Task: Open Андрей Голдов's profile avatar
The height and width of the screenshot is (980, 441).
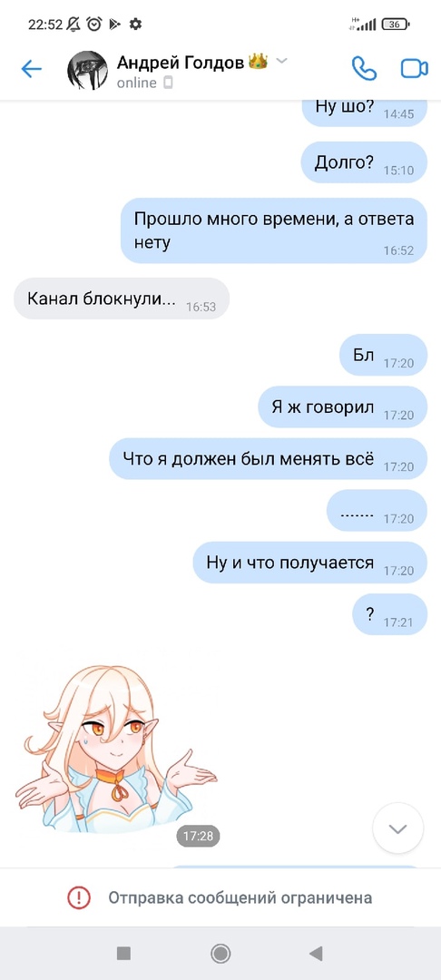Action: pos(87,71)
